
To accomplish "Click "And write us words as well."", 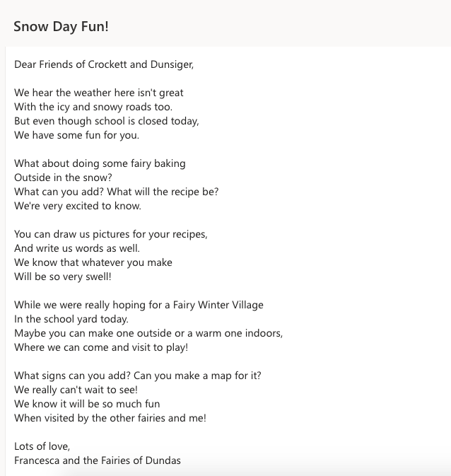I will pos(77,248).
